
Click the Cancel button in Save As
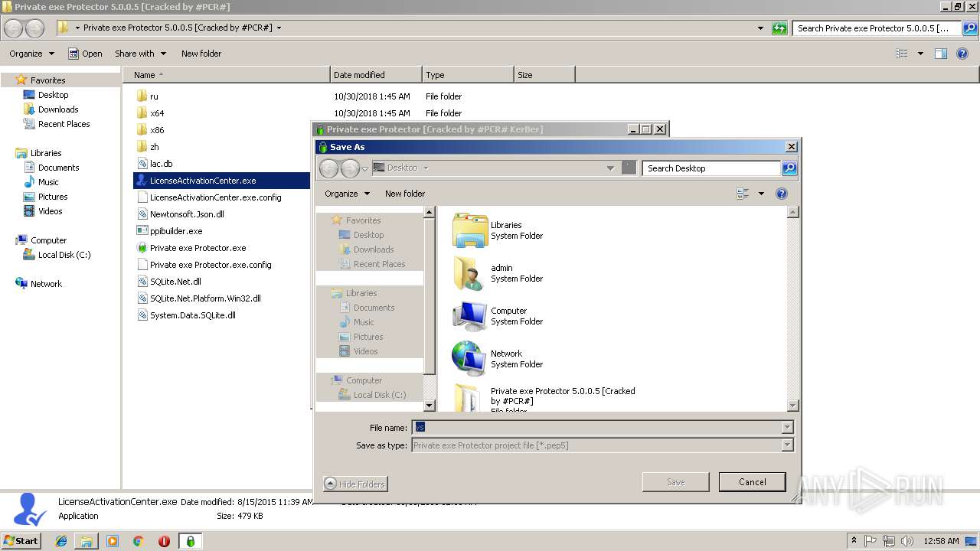(753, 482)
